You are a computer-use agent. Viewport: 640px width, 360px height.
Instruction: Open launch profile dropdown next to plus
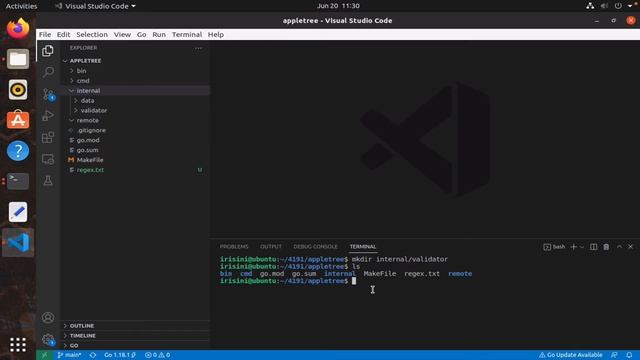click(582, 247)
